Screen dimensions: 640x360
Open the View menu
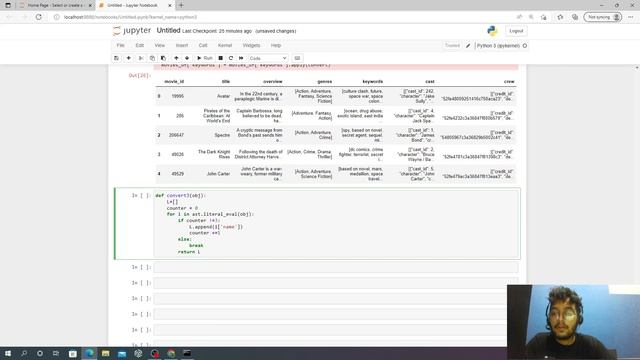pyautogui.click(x=160, y=45)
